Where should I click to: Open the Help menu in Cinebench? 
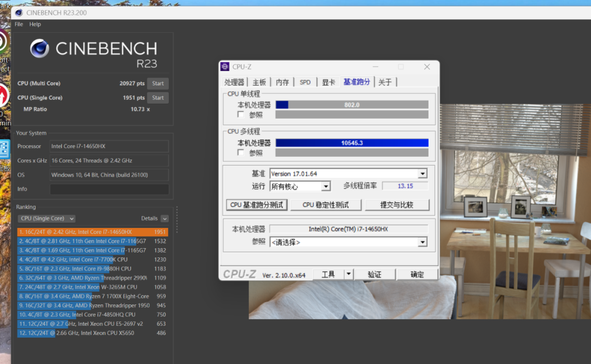pyautogui.click(x=35, y=24)
